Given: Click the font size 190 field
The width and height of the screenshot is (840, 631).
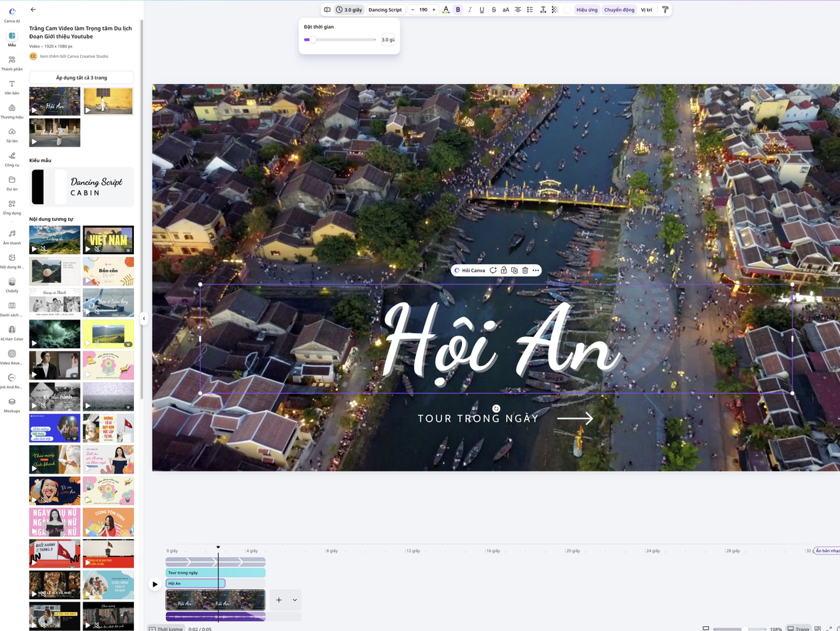Looking at the screenshot, I should click(x=423, y=10).
